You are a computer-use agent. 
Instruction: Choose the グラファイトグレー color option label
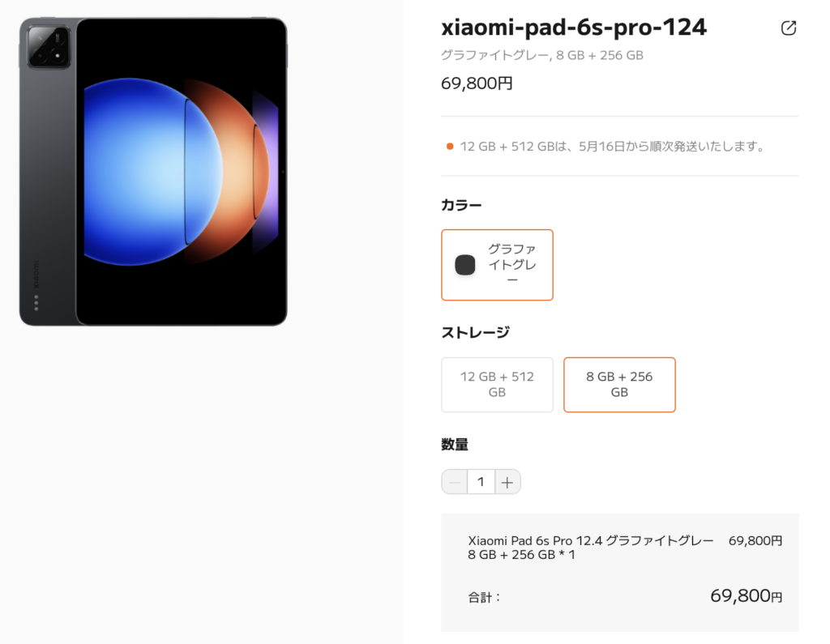pos(511,265)
